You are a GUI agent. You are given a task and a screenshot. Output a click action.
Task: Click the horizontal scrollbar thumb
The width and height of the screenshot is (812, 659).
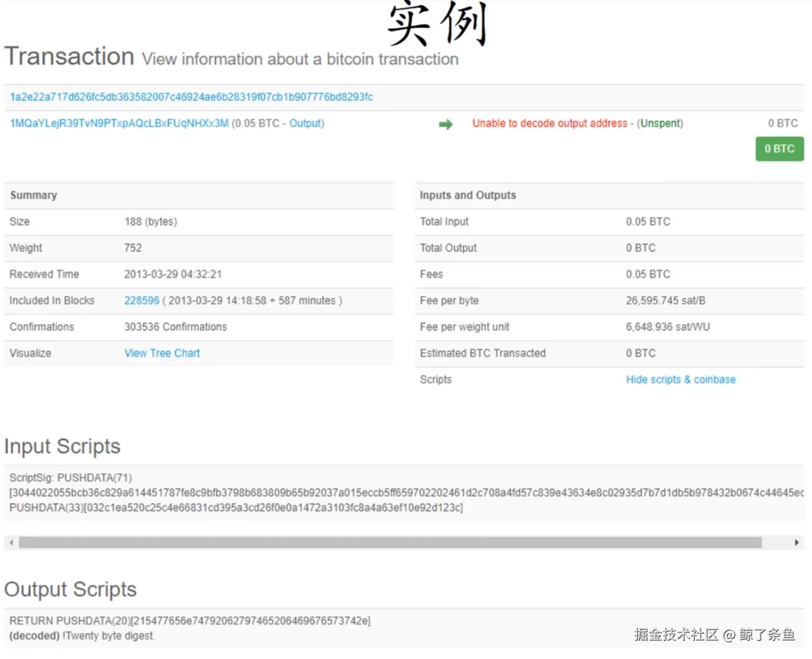coord(390,543)
